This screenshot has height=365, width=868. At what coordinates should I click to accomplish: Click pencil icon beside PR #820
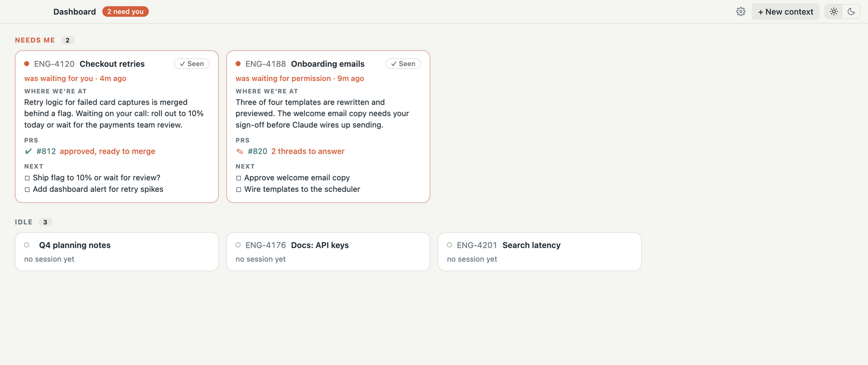click(240, 151)
